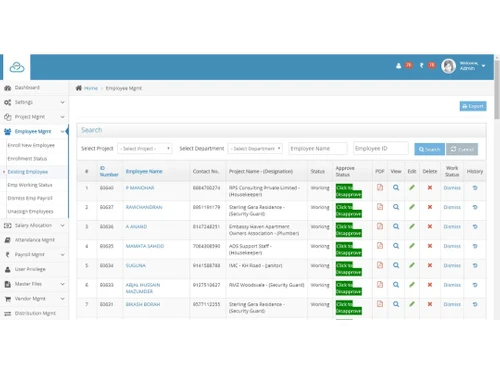
Task: Edit employee RAMCHANDRAN
Action: (x=412, y=207)
